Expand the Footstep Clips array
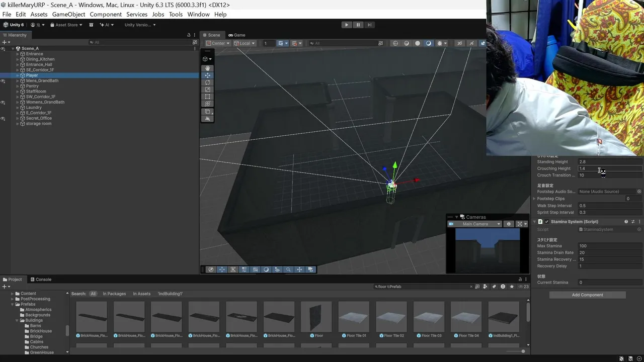Image resolution: width=644 pixels, height=362 pixels. click(534, 199)
